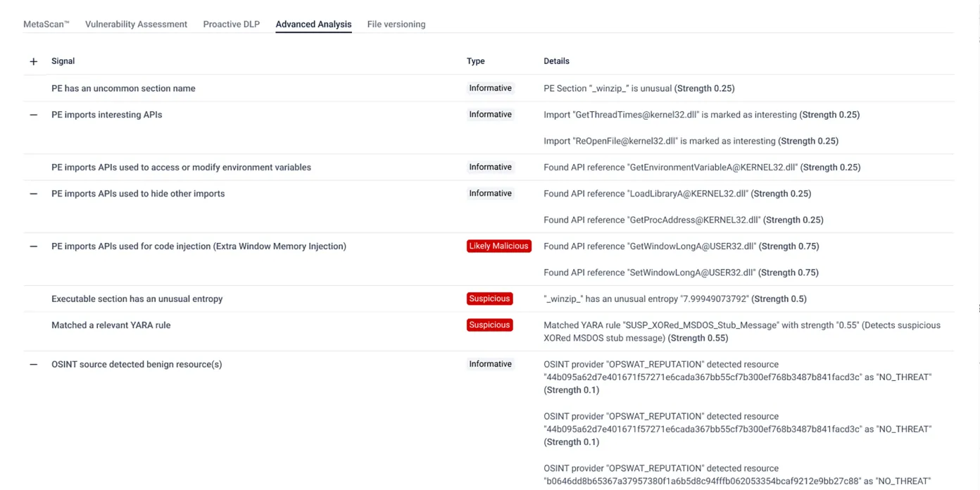Image resolution: width=980 pixels, height=490 pixels.
Task: Click Suspicious badge for YARA rule row
Action: [489, 325]
